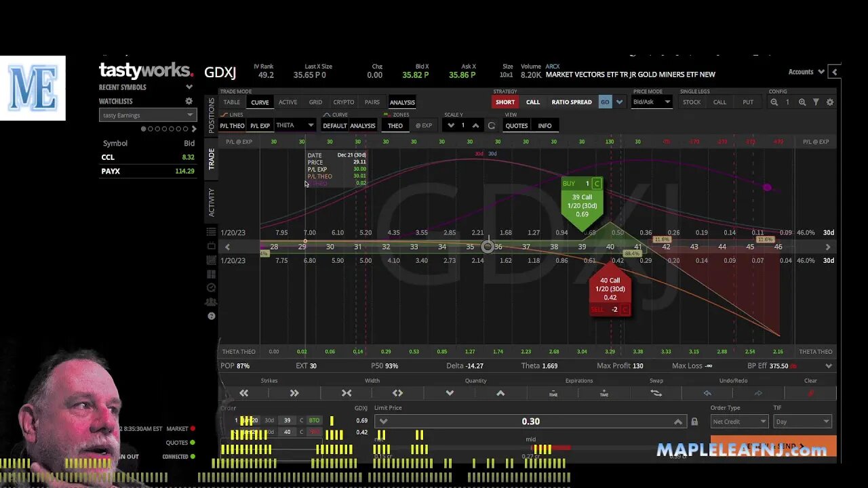Toggle the P/L EXP line
Image resolution: width=868 pixels, height=488 pixels.
pyautogui.click(x=260, y=125)
